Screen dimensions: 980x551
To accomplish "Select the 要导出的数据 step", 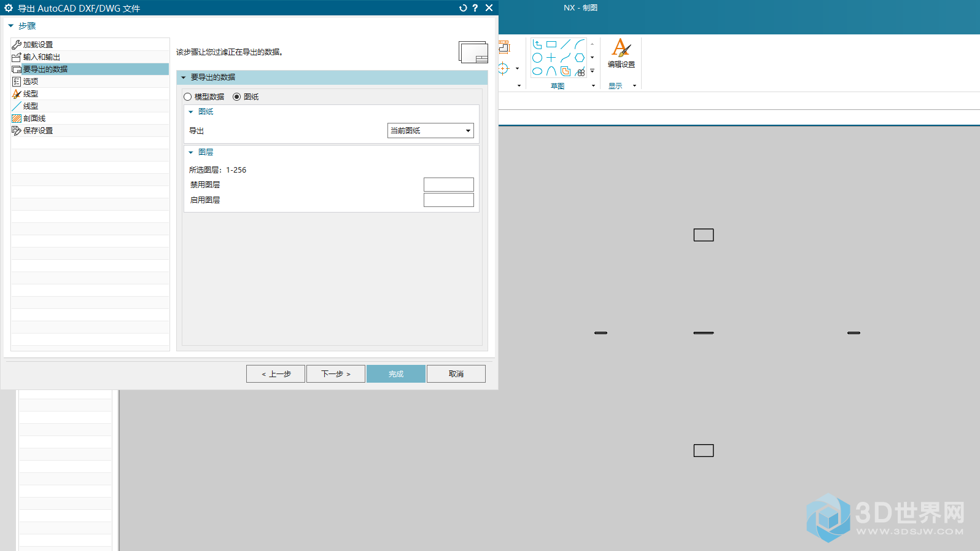I will tap(90, 69).
